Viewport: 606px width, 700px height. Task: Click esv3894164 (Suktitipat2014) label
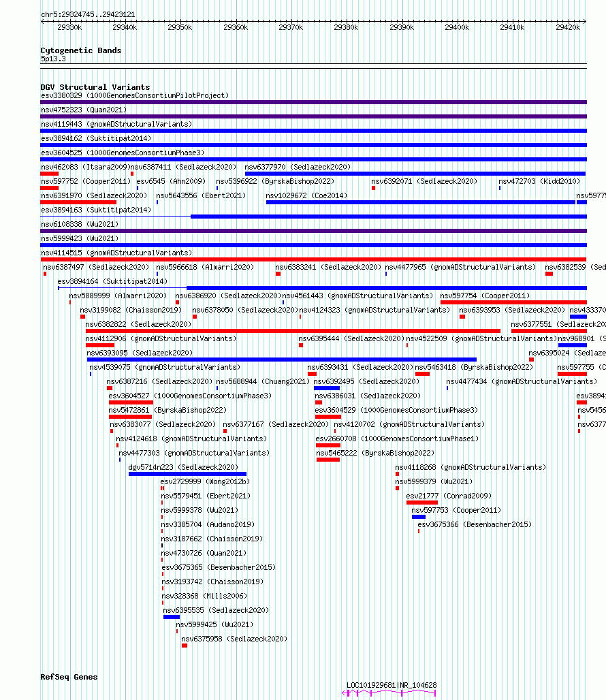coord(112,281)
